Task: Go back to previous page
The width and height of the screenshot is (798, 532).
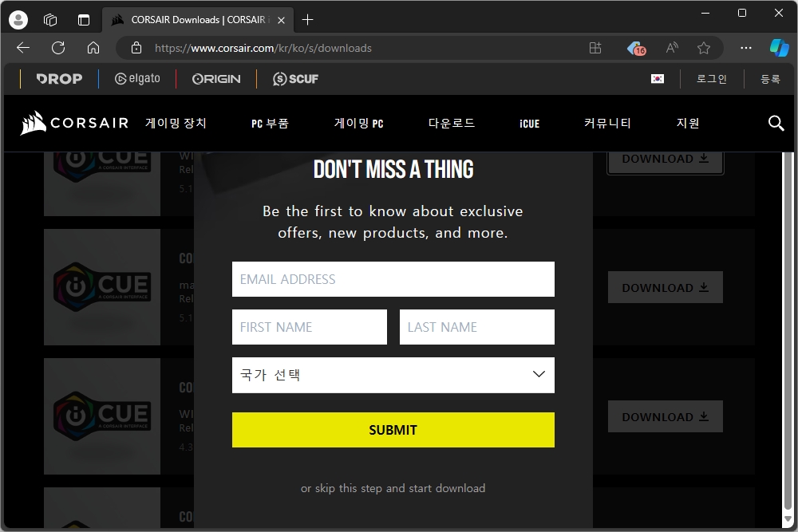Action: 23,48
